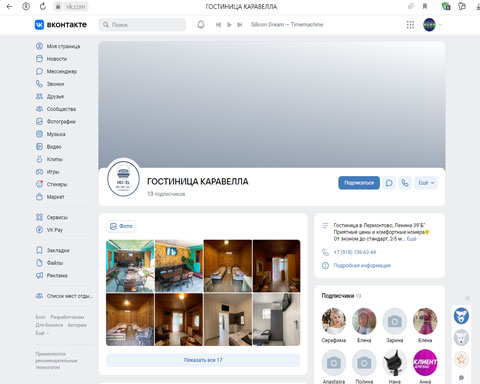
Task: Click Показать все 17 button
Action: click(x=203, y=360)
